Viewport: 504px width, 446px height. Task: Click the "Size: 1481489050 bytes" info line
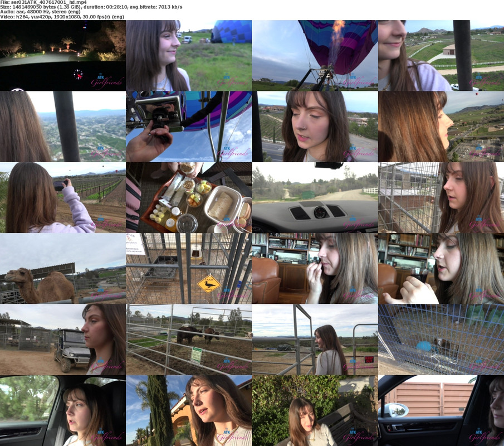click(x=91, y=7)
